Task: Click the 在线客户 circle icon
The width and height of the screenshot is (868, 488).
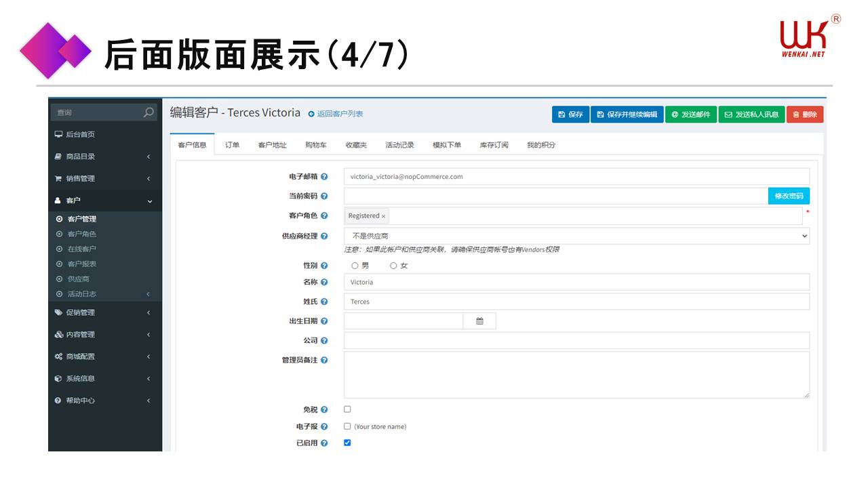Action: click(x=60, y=249)
